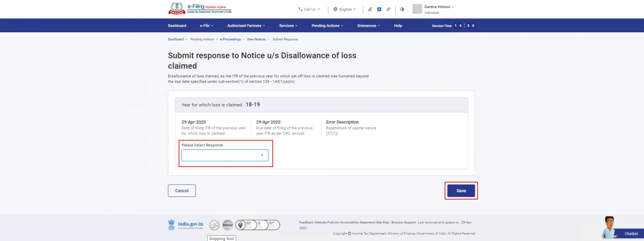Go to View Notices breadcrumb

(256, 39)
